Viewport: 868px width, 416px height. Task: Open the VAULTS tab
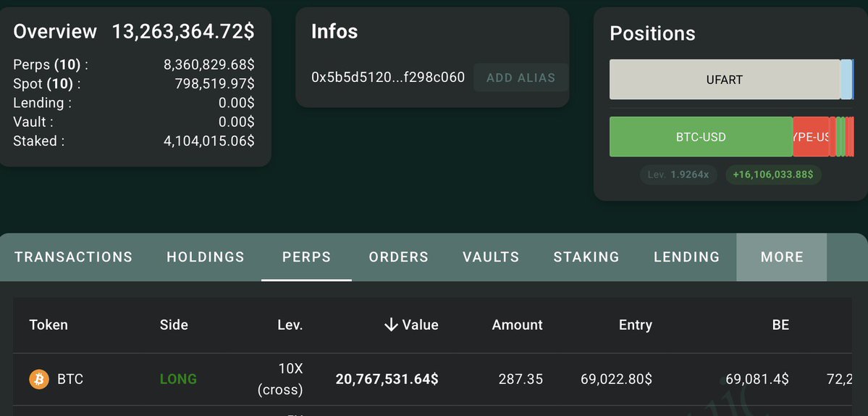point(491,257)
